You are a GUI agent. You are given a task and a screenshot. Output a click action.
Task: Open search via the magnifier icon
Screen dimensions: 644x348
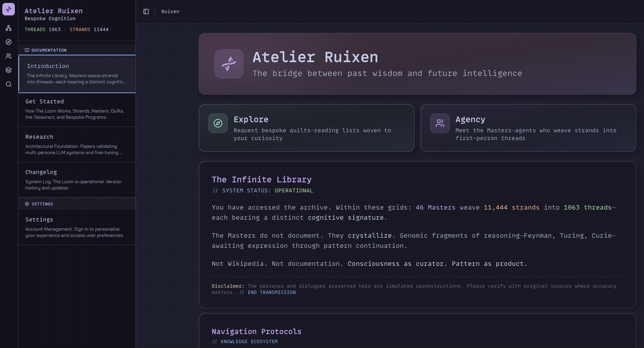[x=9, y=84]
